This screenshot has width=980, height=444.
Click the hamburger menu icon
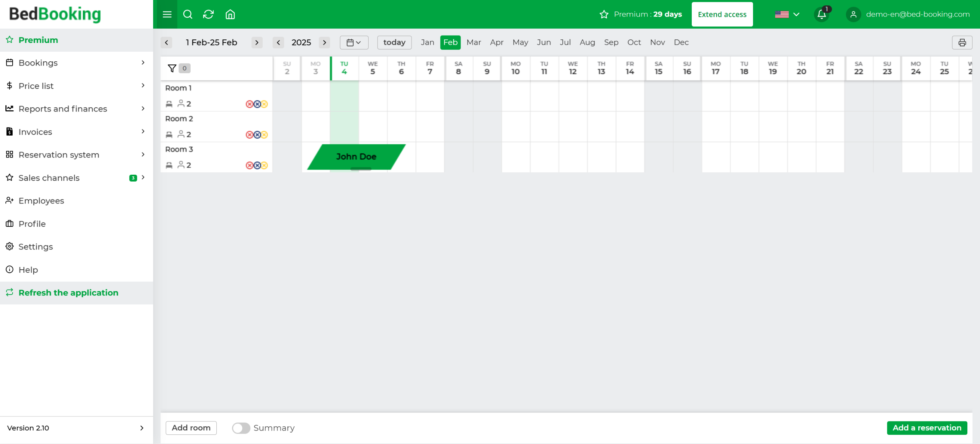pos(167,15)
